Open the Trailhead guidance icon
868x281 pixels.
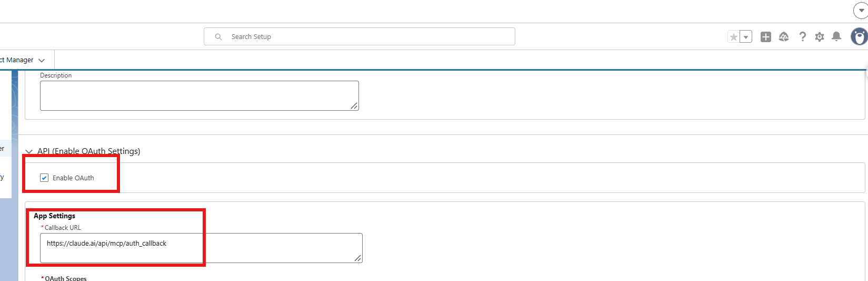tap(784, 37)
